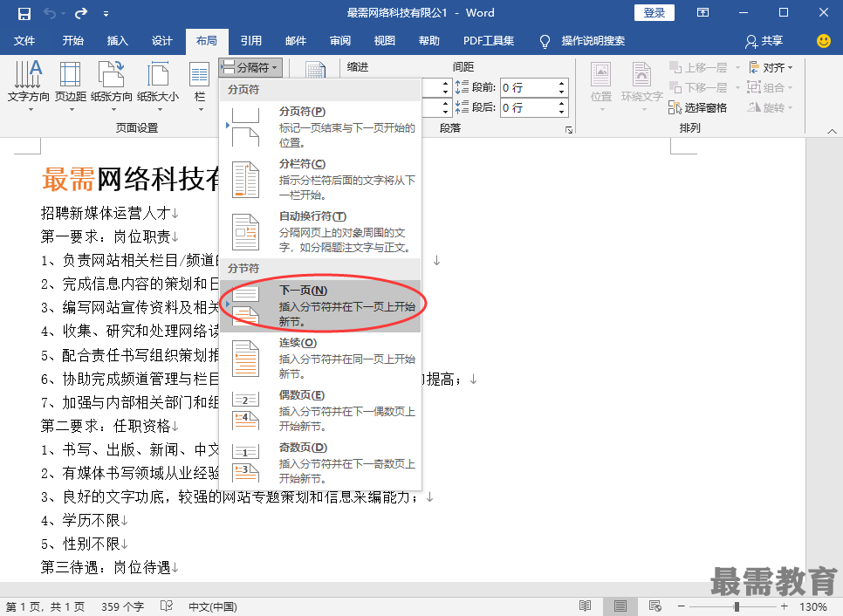Click the zoom slider handle
The height and width of the screenshot is (616, 843).
tap(737, 606)
